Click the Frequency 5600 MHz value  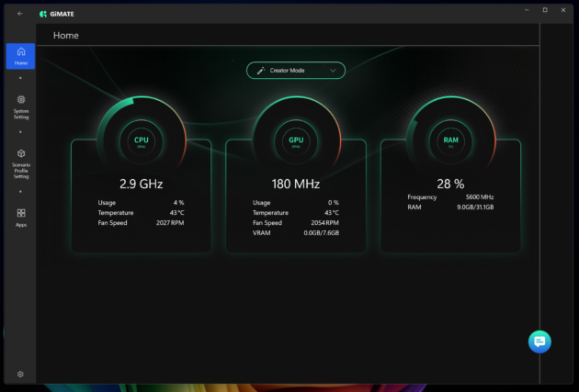[480, 197]
